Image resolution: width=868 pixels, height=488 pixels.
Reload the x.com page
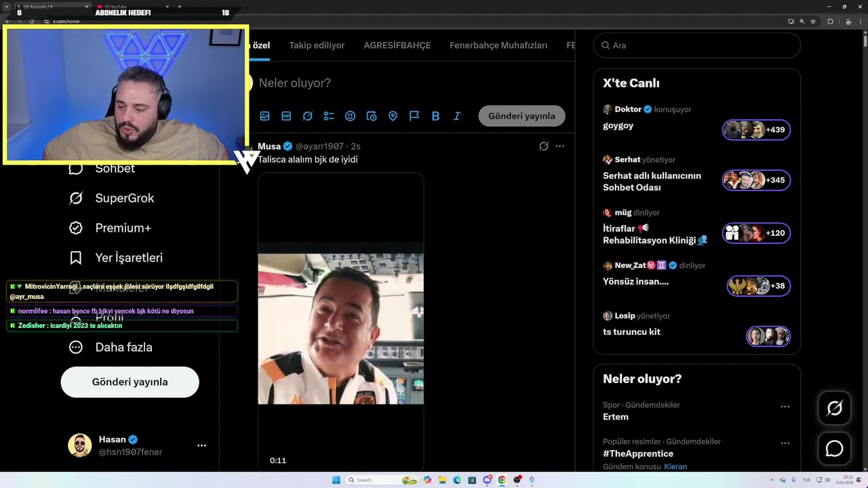(x=31, y=22)
